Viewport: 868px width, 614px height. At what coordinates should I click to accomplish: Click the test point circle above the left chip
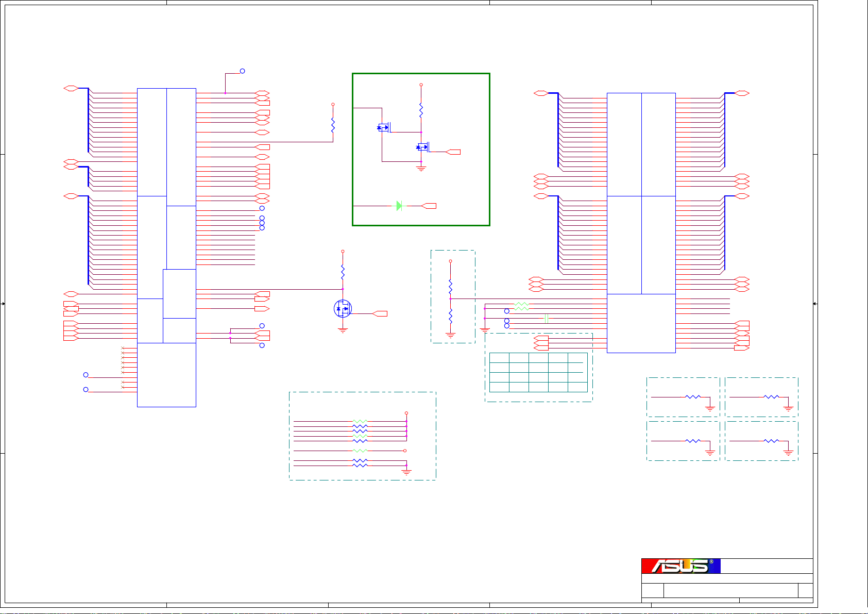242,71
